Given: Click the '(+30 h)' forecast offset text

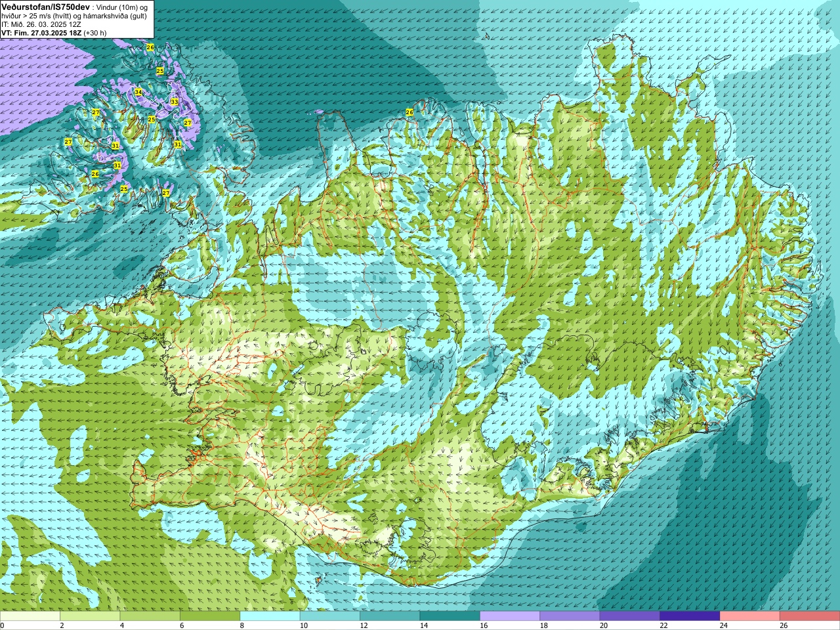Looking at the screenshot, I should (x=95, y=33).
